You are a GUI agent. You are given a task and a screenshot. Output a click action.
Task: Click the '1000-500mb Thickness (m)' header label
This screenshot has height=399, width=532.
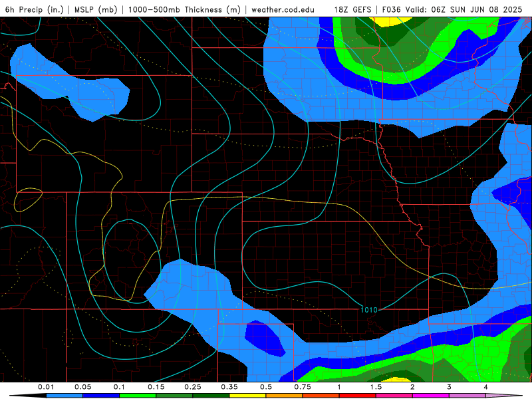point(185,9)
